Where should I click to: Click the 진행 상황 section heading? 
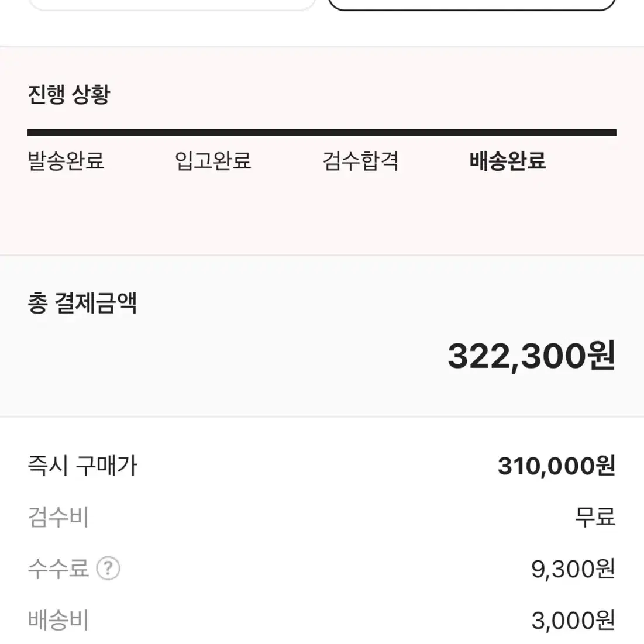69,94
